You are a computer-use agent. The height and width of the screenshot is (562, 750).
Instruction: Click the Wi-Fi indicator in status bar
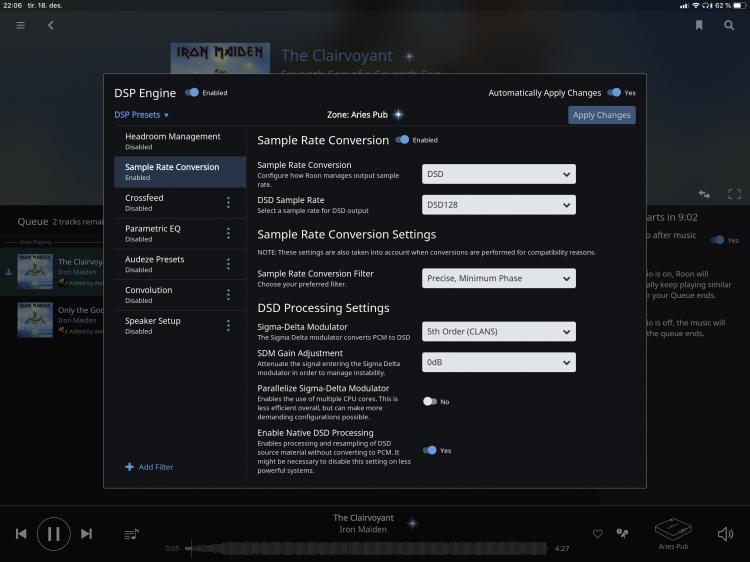pyautogui.click(x=695, y=5)
